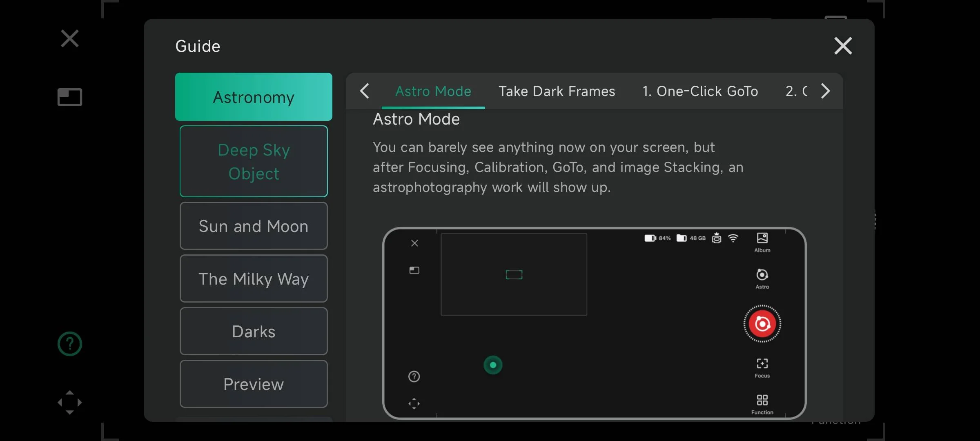Open the Take Dark Frames tab
The width and height of the screenshot is (980, 441).
pos(557,91)
